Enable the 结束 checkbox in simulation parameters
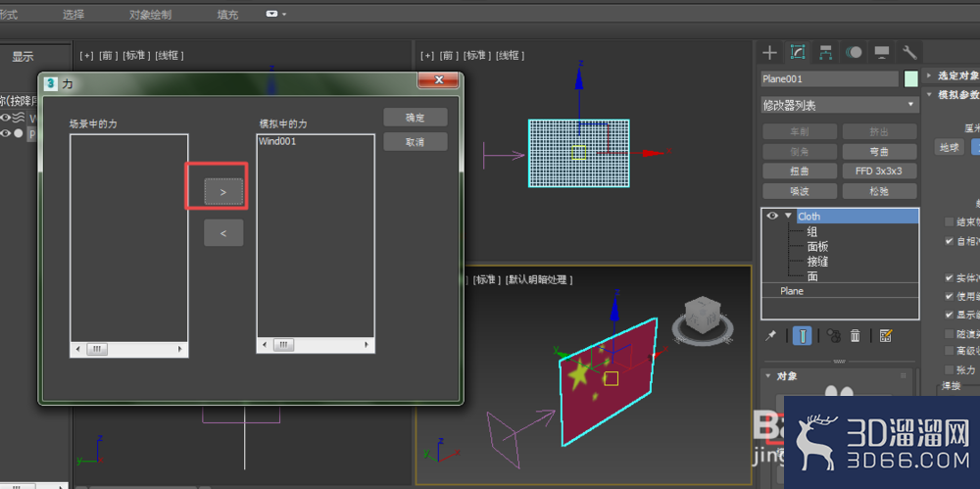This screenshot has height=489, width=980. click(x=950, y=222)
